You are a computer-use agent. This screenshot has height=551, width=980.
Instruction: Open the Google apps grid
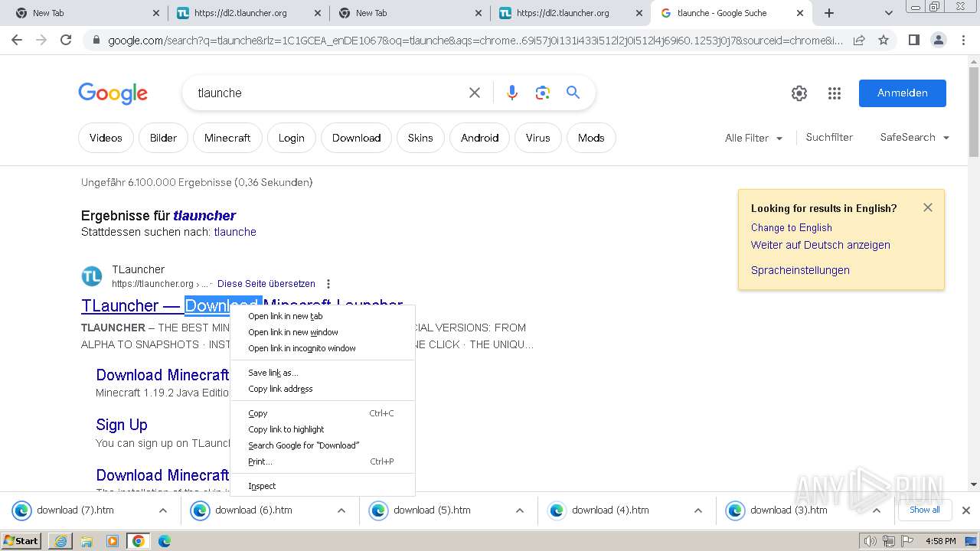point(835,93)
